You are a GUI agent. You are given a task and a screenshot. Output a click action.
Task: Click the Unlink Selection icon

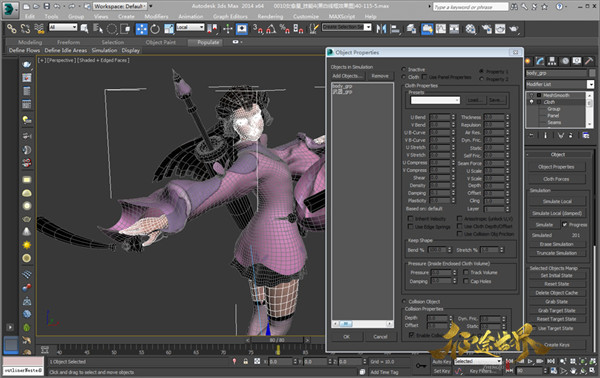coord(25,29)
